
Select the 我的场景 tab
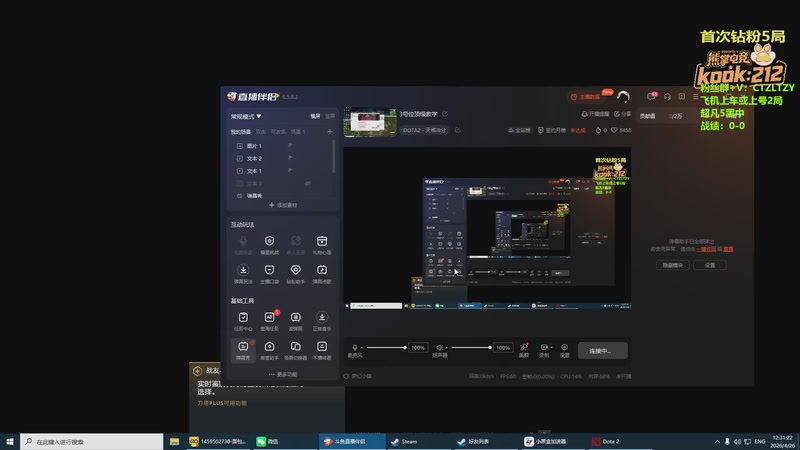240,132
